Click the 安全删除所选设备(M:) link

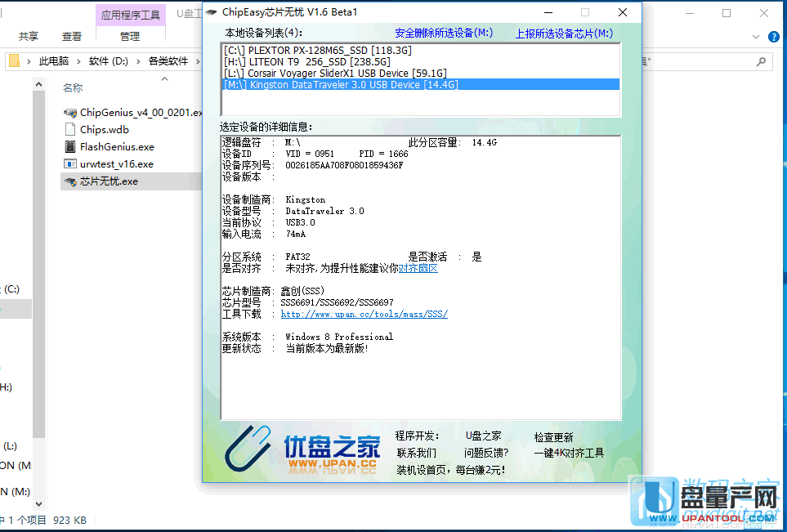(x=443, y=34)
